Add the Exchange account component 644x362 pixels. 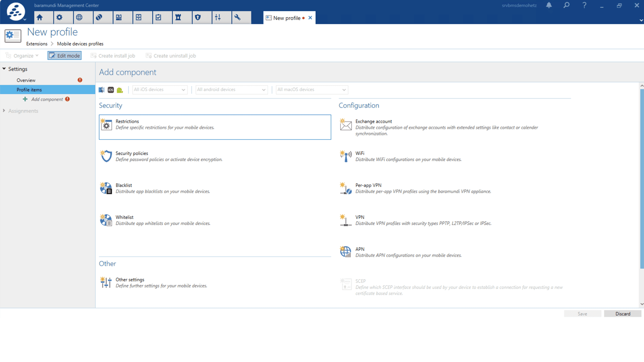[455, 127]
